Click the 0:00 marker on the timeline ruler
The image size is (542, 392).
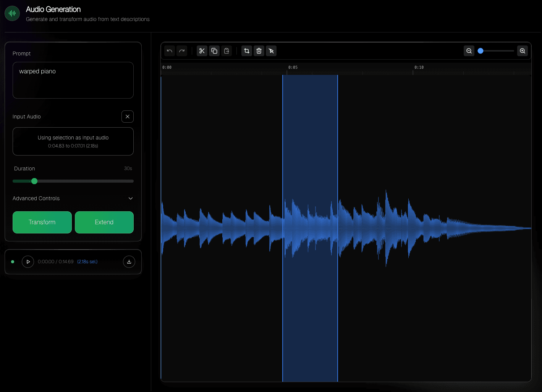point(167,67)
